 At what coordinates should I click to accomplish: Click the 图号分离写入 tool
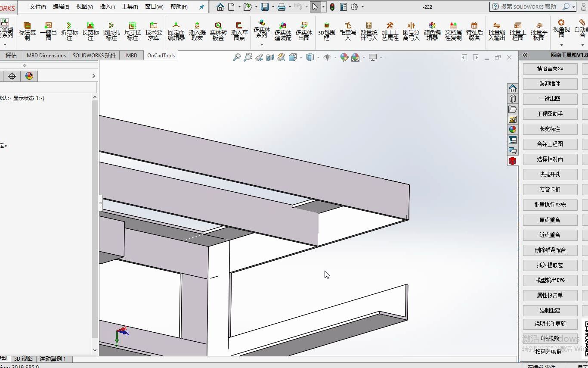[x=411, y=31]
